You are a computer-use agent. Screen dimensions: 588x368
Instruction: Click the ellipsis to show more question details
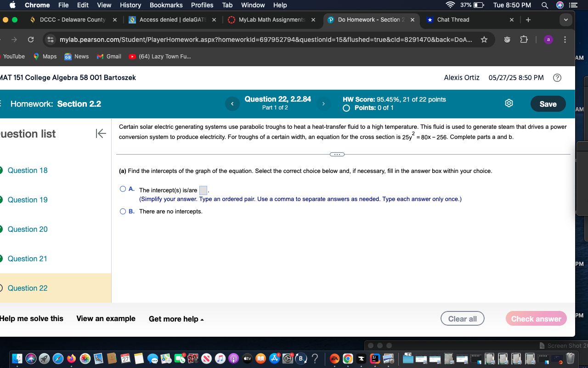337,154
